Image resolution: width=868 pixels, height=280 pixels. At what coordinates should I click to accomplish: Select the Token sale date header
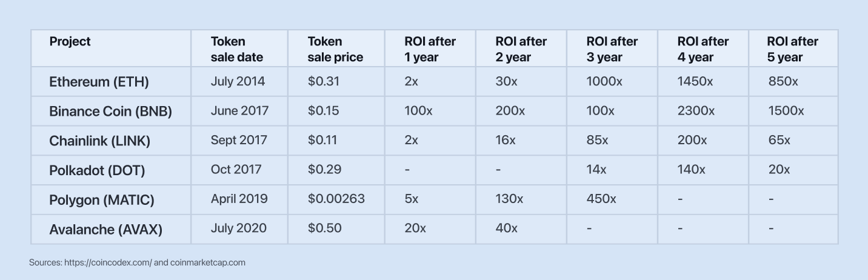point(237,49)
